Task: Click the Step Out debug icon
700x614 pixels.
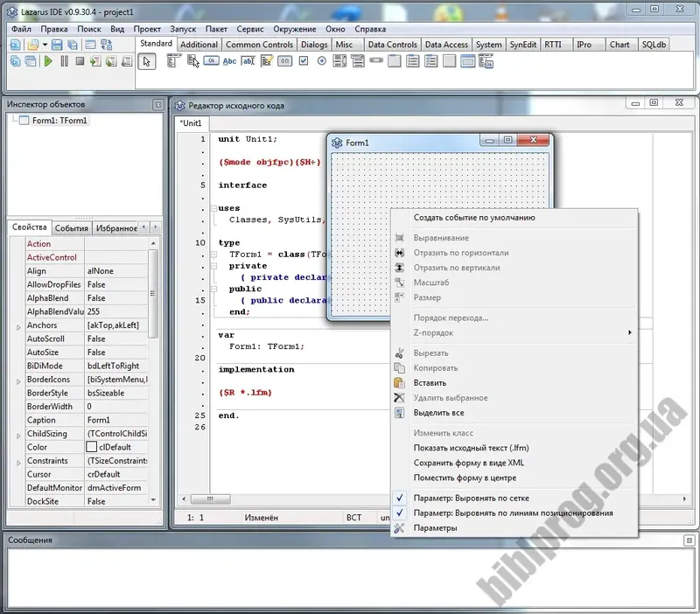Action: (x=127, y=61)
